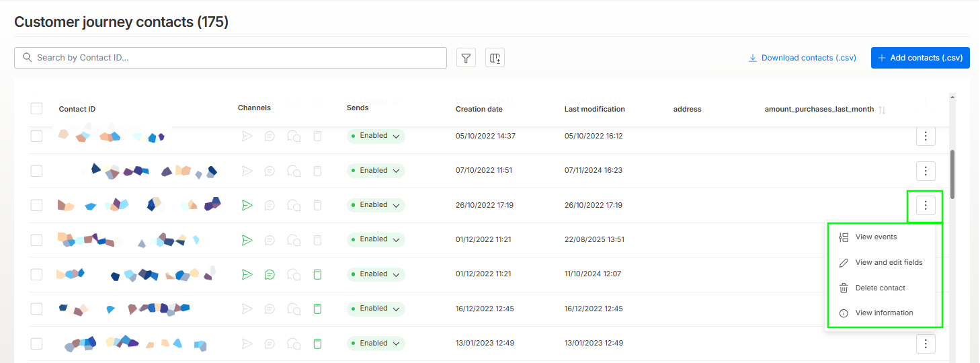Tick checkbox for 26/10/2022 17:19 contact row
980x363 pixels.
pyautogui.click(x=36, y=205)
